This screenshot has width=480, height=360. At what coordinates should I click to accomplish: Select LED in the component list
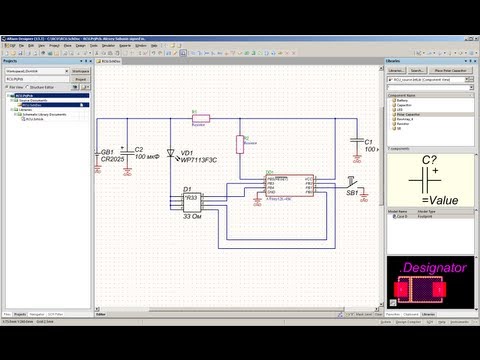(x=400, y=110)
